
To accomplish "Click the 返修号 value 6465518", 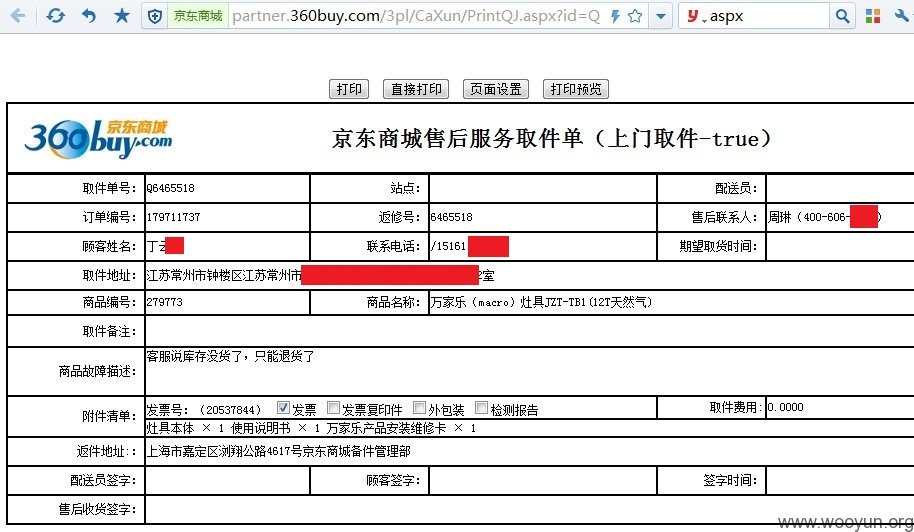I will [452, 217].
